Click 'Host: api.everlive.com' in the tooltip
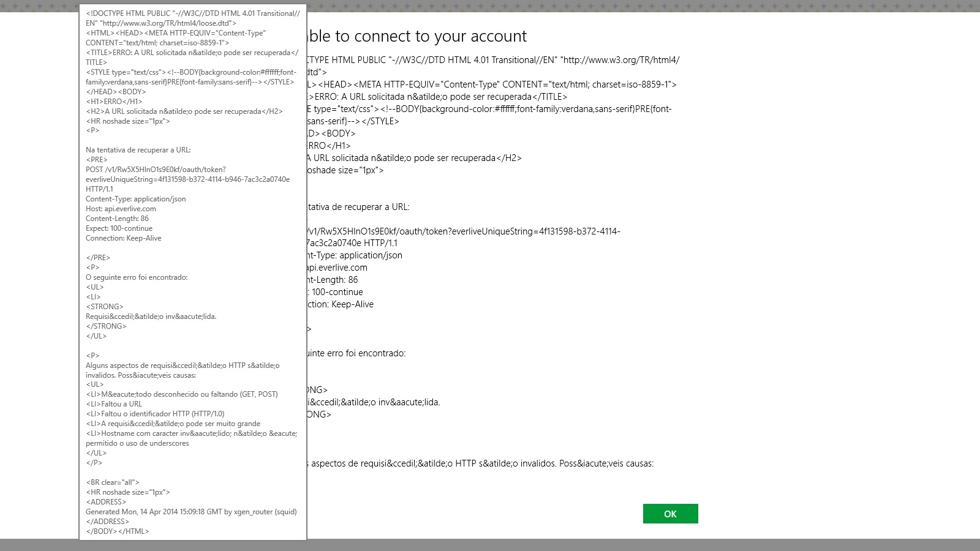 tap(121, 209)
